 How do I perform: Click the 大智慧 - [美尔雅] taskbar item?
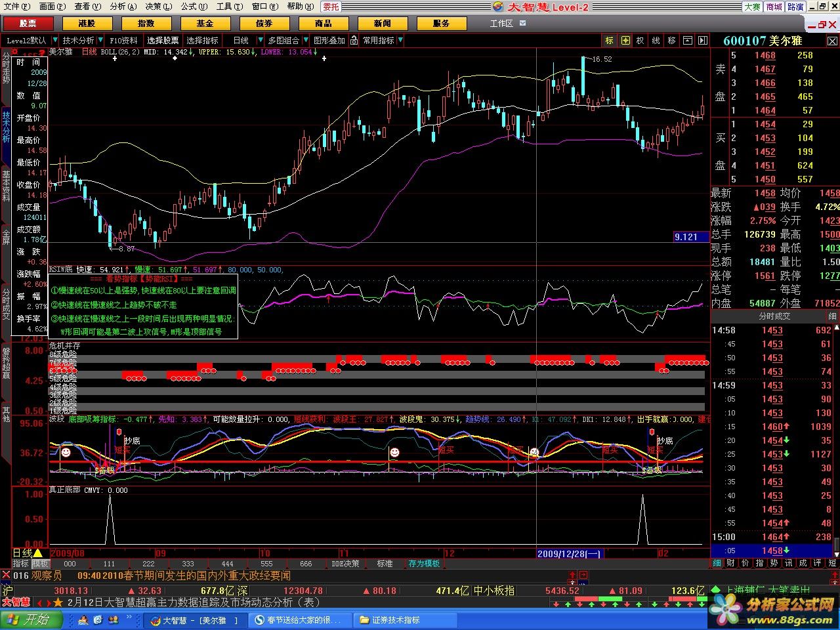point(194,620)
